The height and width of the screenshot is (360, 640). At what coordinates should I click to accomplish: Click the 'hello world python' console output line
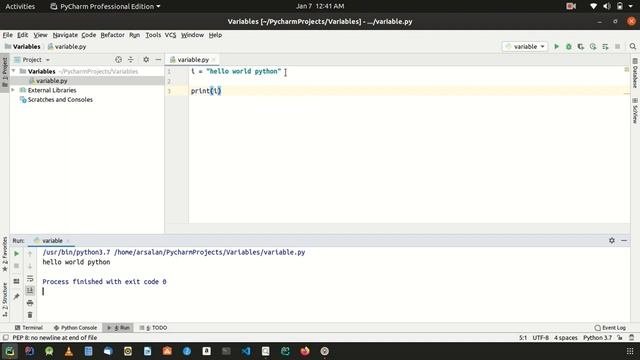coord(76,262)
